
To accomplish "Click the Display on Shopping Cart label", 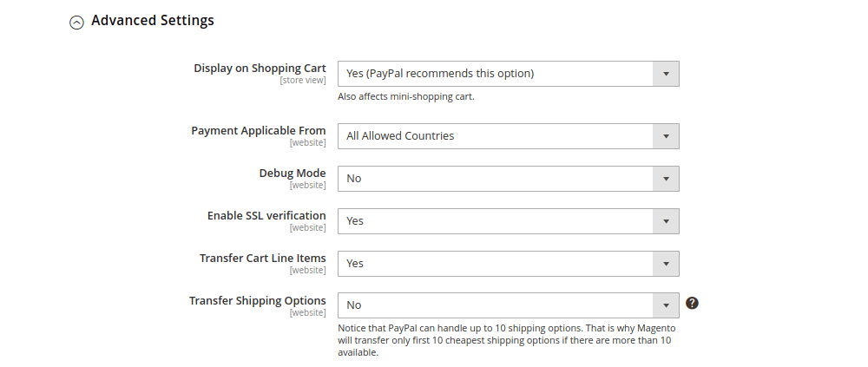I will [260, 69].
